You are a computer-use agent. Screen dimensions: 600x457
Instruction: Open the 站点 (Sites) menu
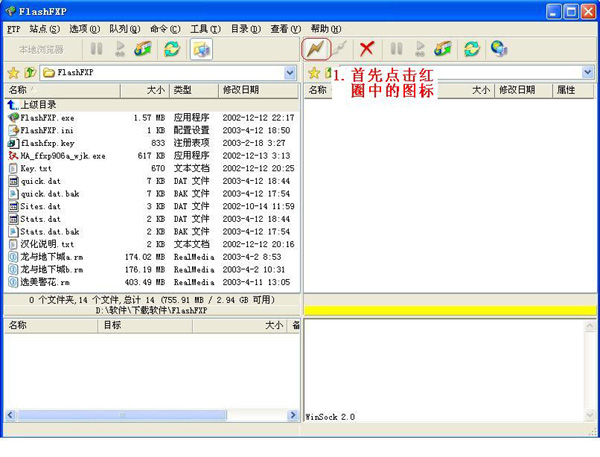point(43,29)
